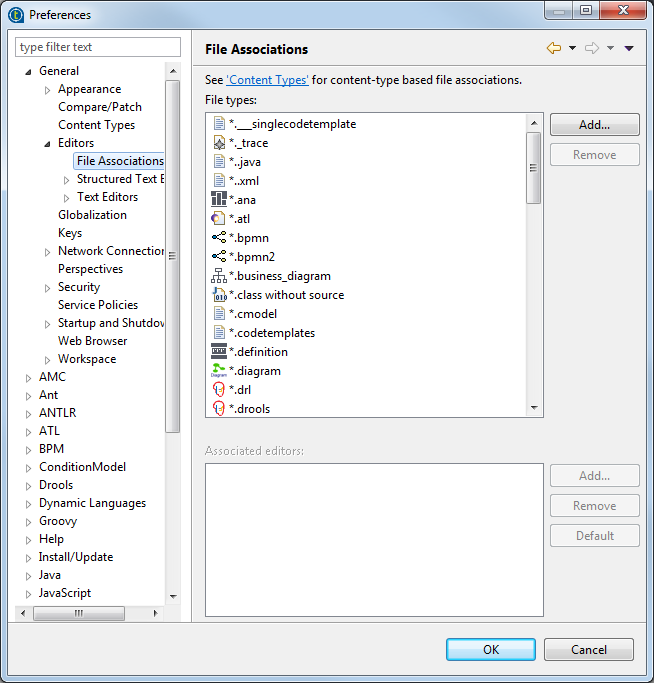Go back with the yellow arrow
Image resolution: width=654 pixels, height=683 pixels.
tap(554, 48)
